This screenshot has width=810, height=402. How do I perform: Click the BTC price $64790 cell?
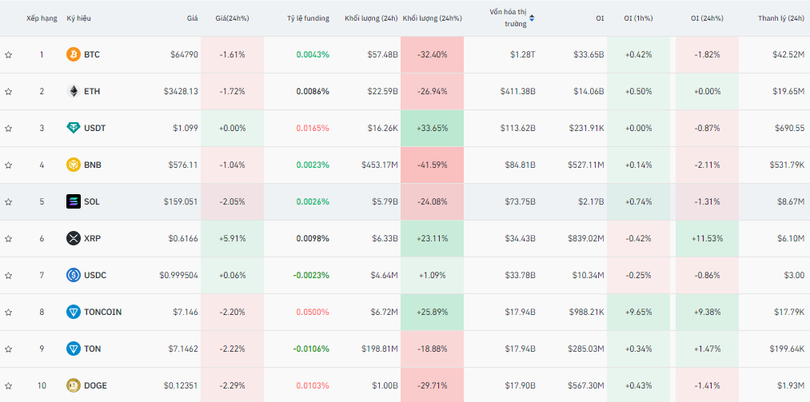coord(181,54)
